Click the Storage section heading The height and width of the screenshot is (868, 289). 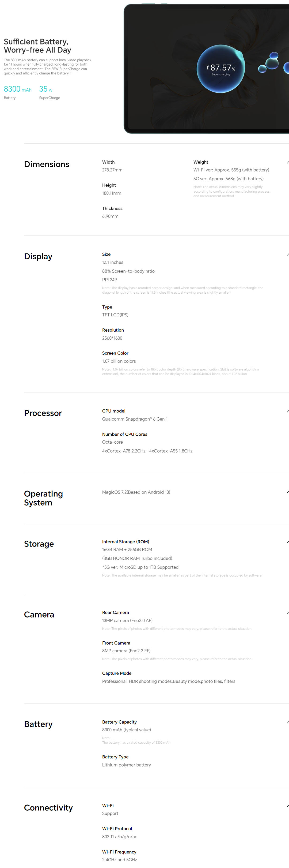coord(39,544)
